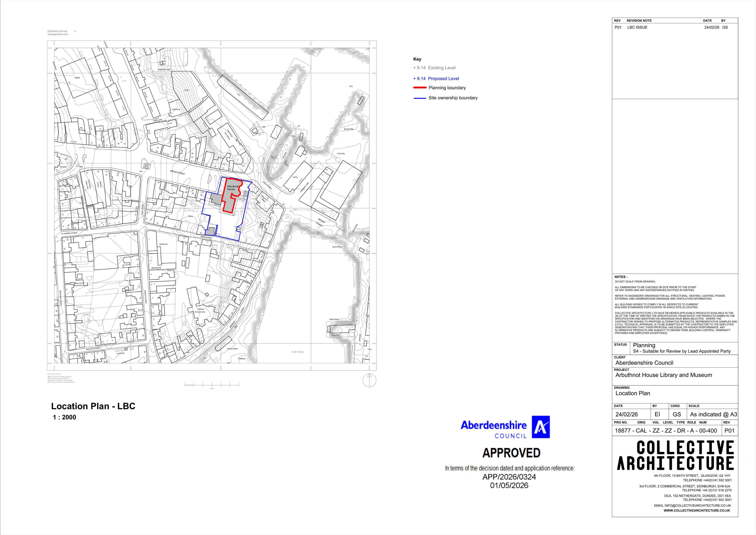756x535 pixels.
Task: Click the 'Location Plan - LBC' drawing title
Action: click(x=93, y=406)
